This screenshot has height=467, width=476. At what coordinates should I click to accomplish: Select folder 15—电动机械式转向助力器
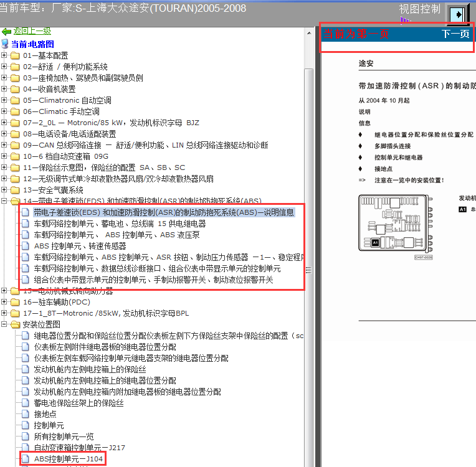click(x=68, y=291)
